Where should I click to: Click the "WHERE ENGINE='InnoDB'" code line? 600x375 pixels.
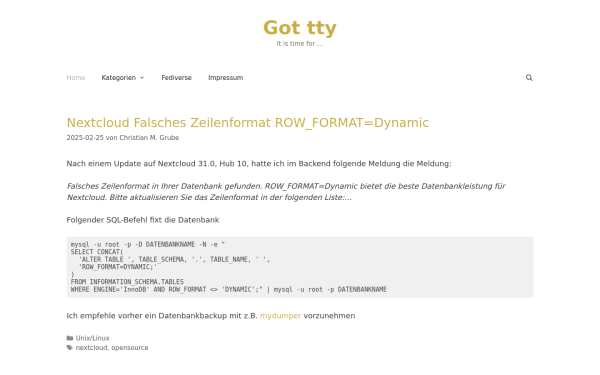[228, 289]
